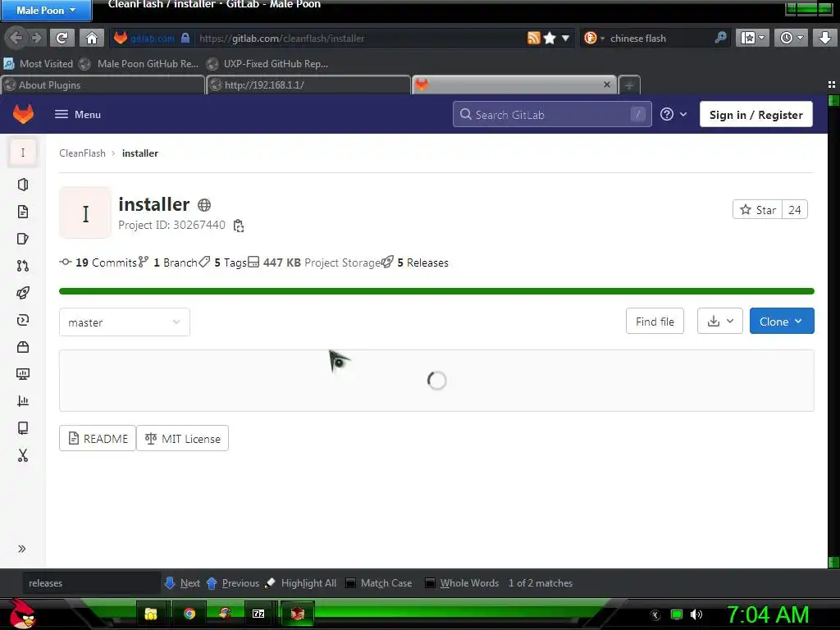Open history clock toolbar dropdown
The image size is (840, 630).
point(791,38)
